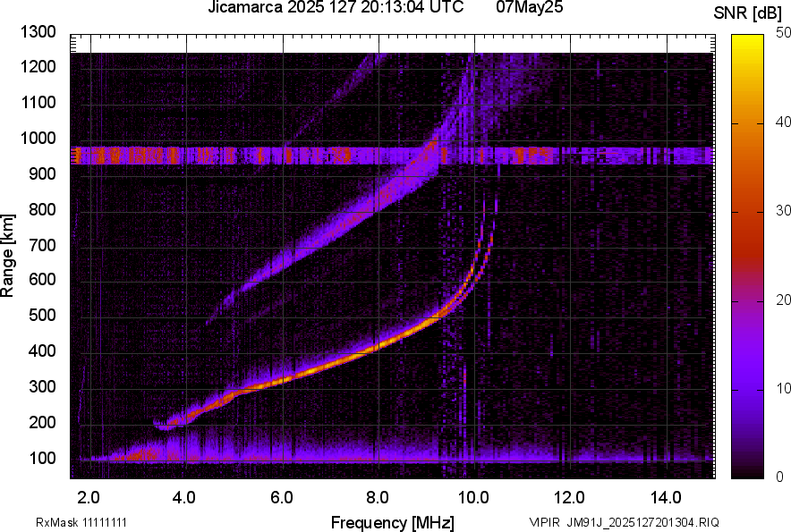Click frequency tick label '8.0'
Image resolution: width=791 pixels, height=532 pixels.
[378, 498]
